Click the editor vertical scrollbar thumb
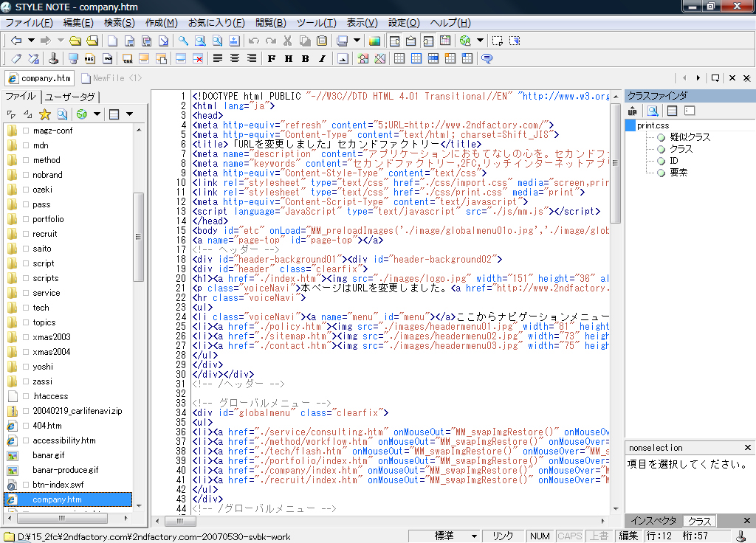The width and height of the screenshot is (756, 543). click(x=615, y=163)
